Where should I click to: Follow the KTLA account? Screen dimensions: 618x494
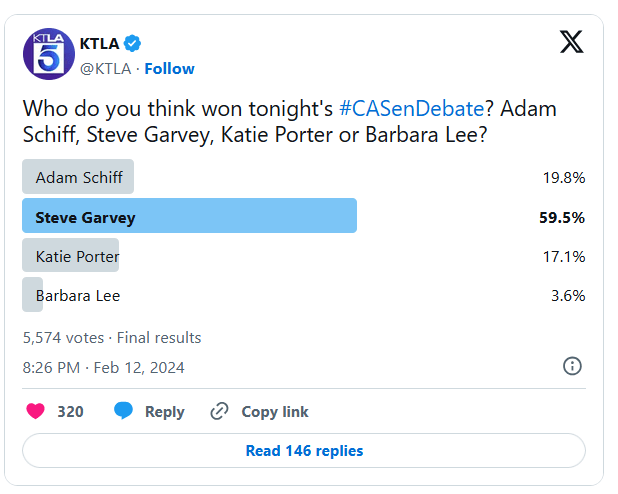tap(170, 68)
